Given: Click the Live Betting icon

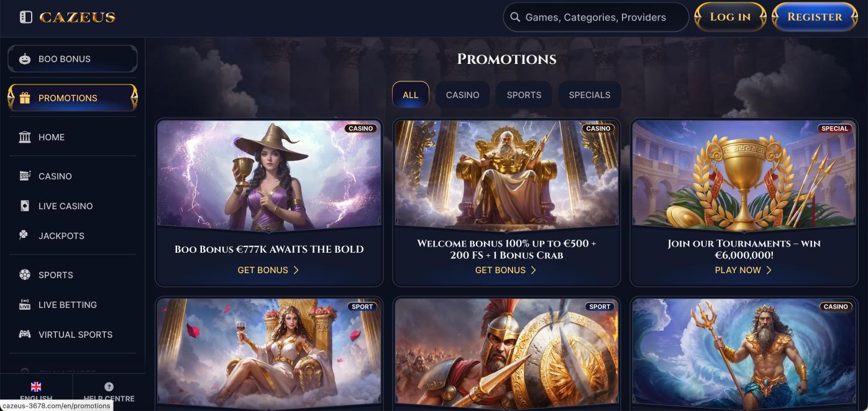Looking at the screenshot, I should (x=25, y=305).
